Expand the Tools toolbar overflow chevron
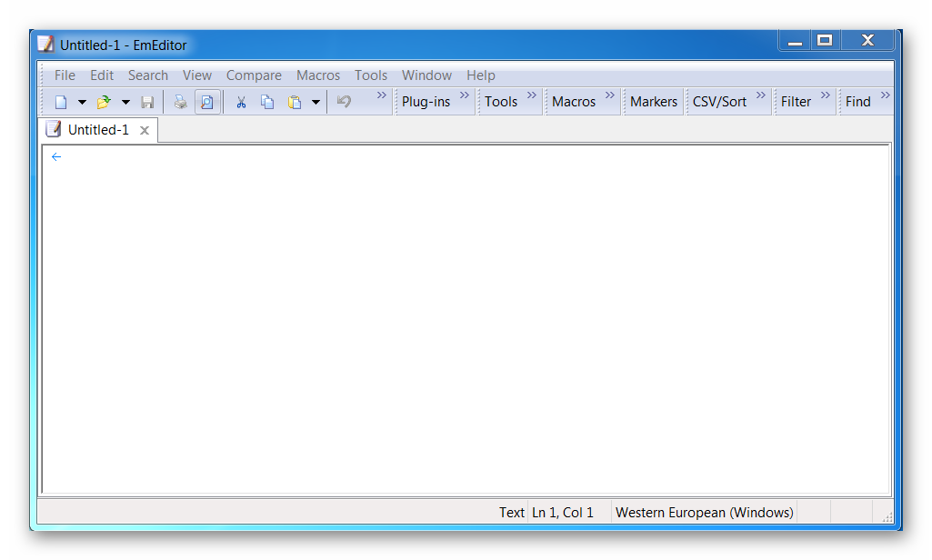932x560 pixels. [531, 95]
